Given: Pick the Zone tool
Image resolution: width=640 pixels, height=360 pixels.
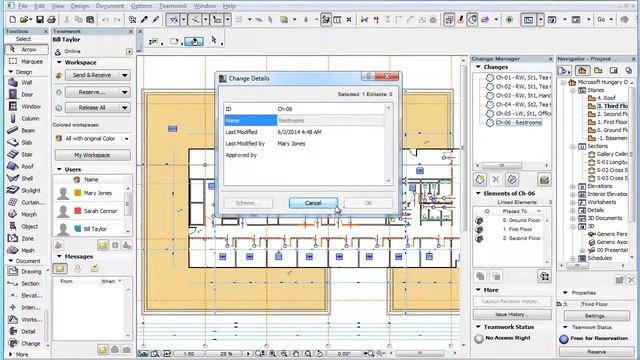Looking at the screenshot, I should 26,238.
